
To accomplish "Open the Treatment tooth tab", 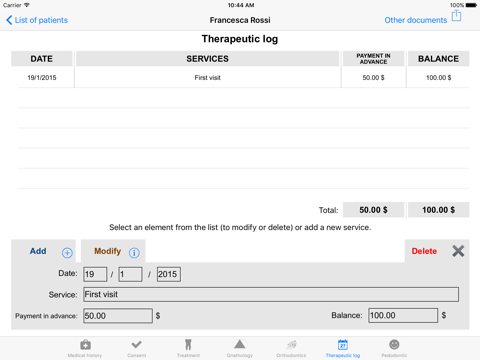I will [188, 348].
